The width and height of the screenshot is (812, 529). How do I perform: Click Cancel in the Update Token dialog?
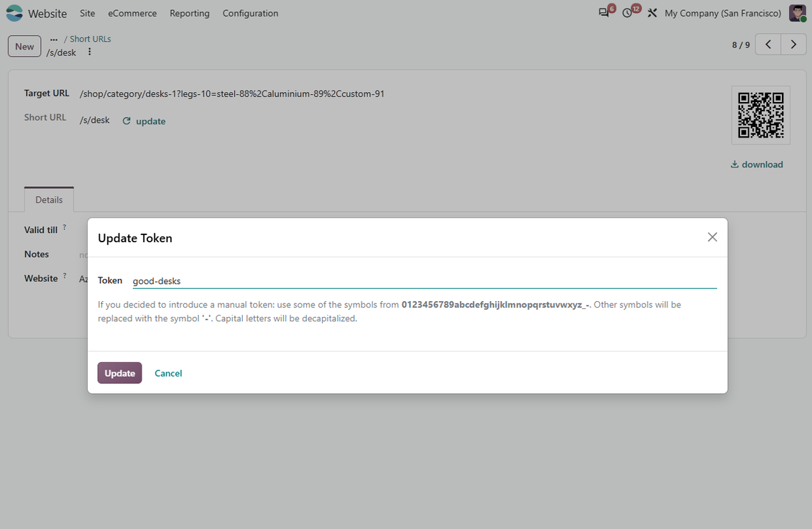pos(168,373)
